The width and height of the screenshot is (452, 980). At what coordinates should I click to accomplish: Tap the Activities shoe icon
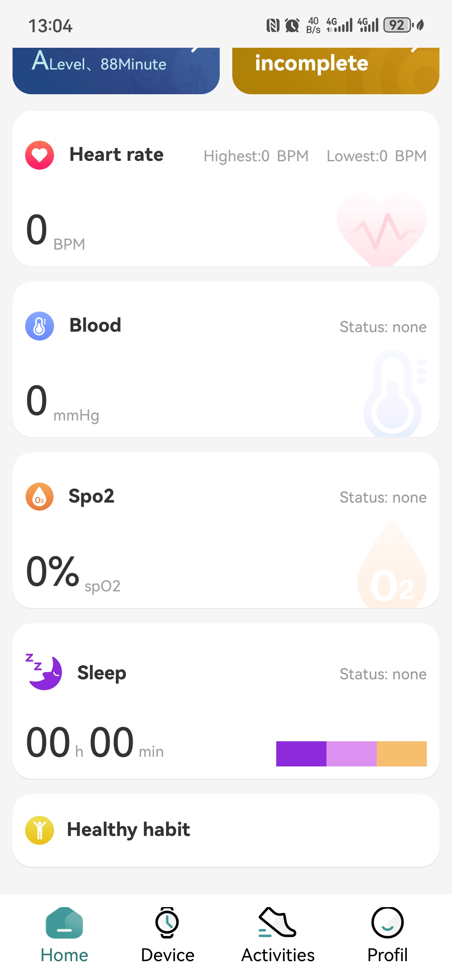[x=277, y=922]
